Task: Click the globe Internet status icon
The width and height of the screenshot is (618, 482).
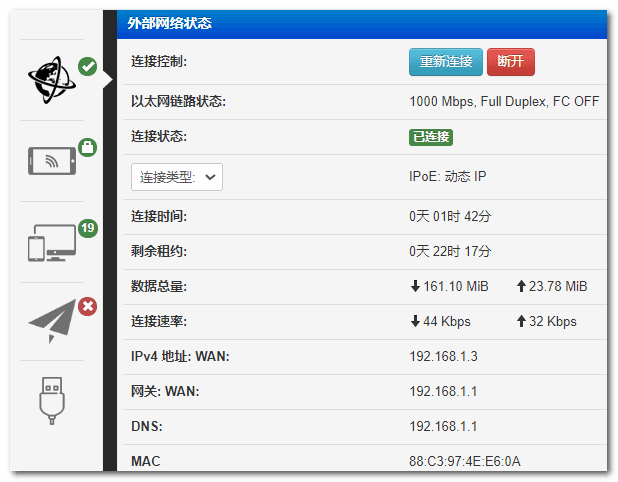Action: (x=49, y=80)
